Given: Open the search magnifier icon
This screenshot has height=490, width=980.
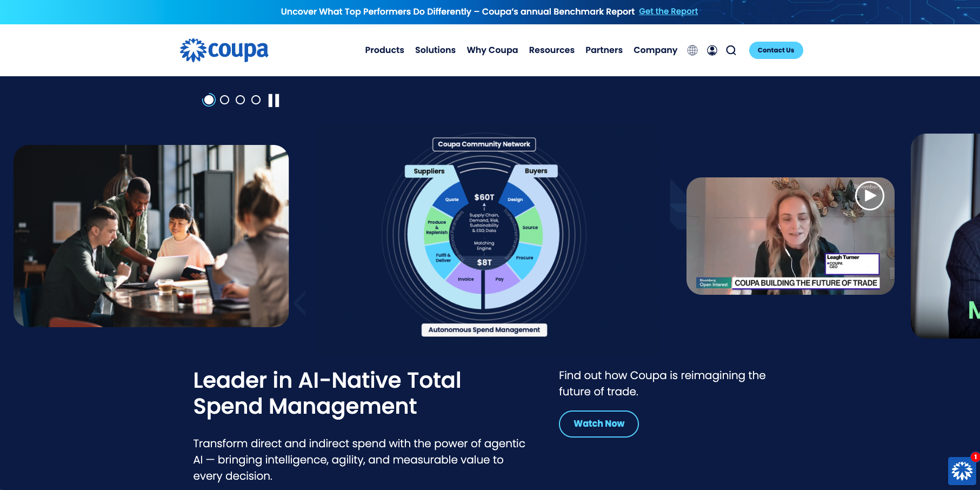Looking at the screenshot, I should 731,50.
